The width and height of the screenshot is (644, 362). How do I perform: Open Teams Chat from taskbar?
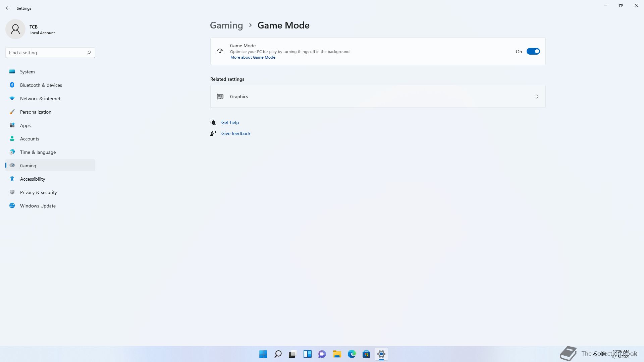pos(322,354)
